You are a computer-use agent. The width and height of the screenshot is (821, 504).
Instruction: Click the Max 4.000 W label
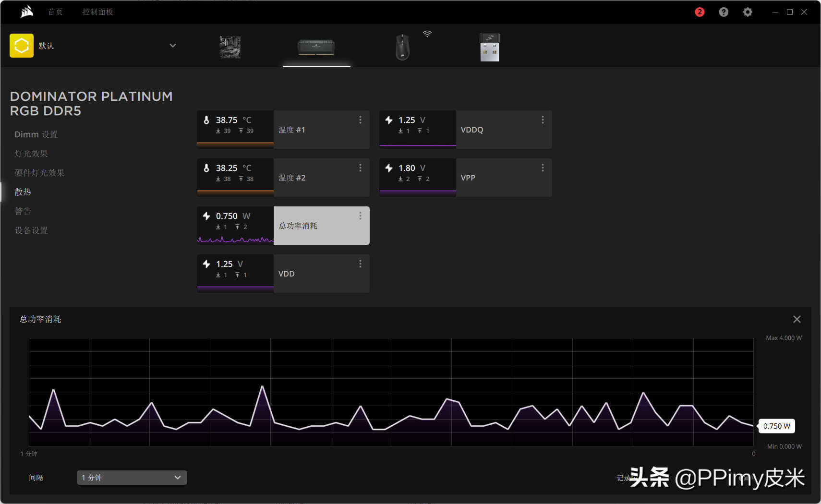784,338
